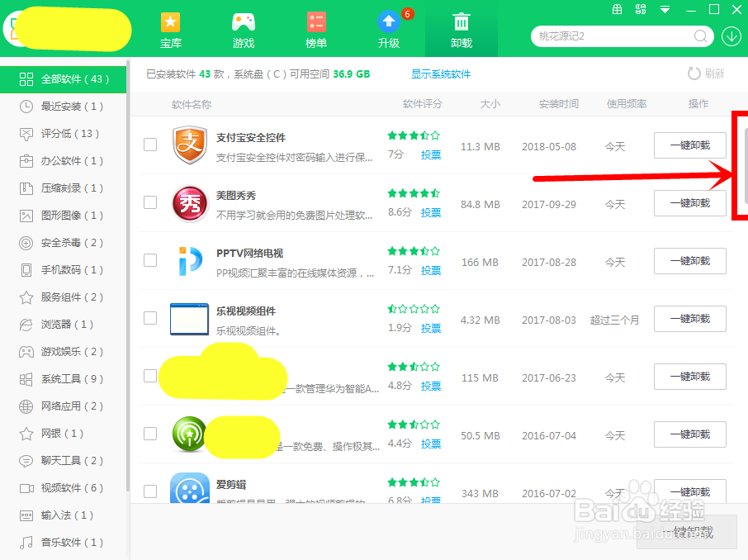
Task: Click the software list vertical scrollbar
Action: tap(746, 165)
